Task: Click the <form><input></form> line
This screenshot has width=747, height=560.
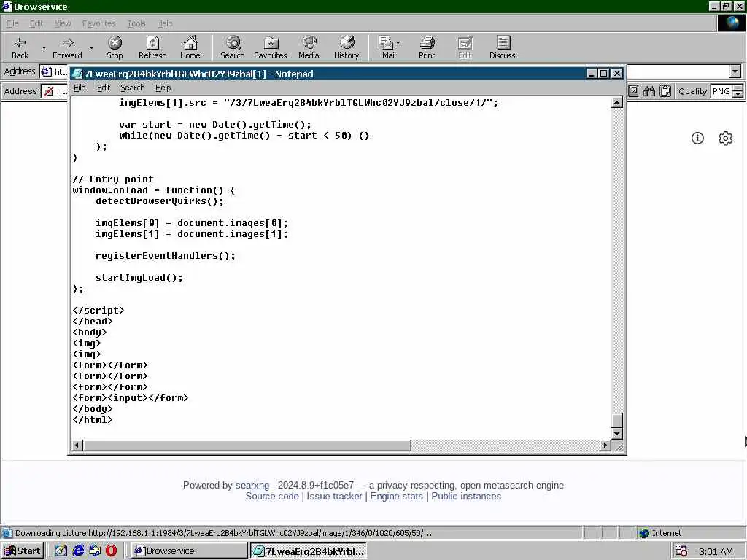Action: 131,397
